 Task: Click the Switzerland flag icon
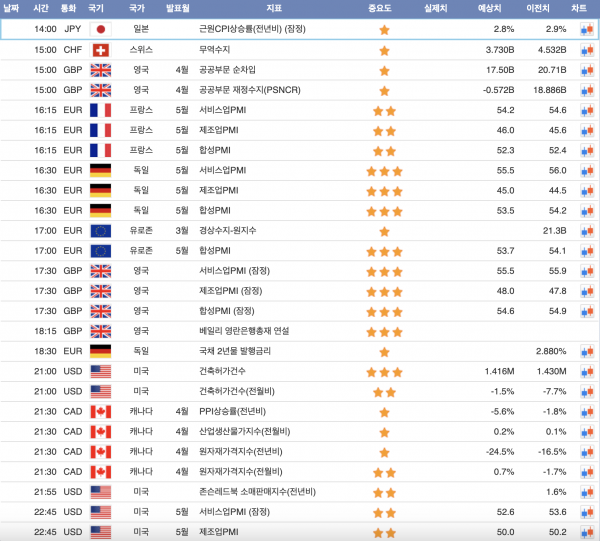coord(101,50)
